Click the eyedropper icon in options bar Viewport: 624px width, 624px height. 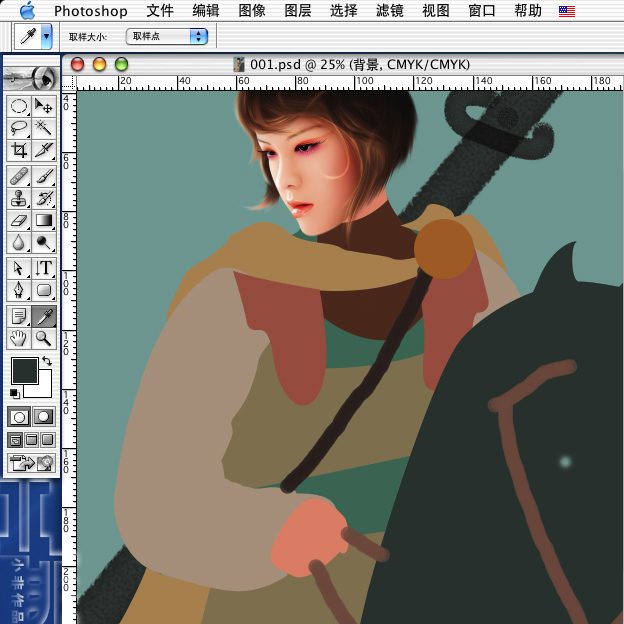coord(28,36)
